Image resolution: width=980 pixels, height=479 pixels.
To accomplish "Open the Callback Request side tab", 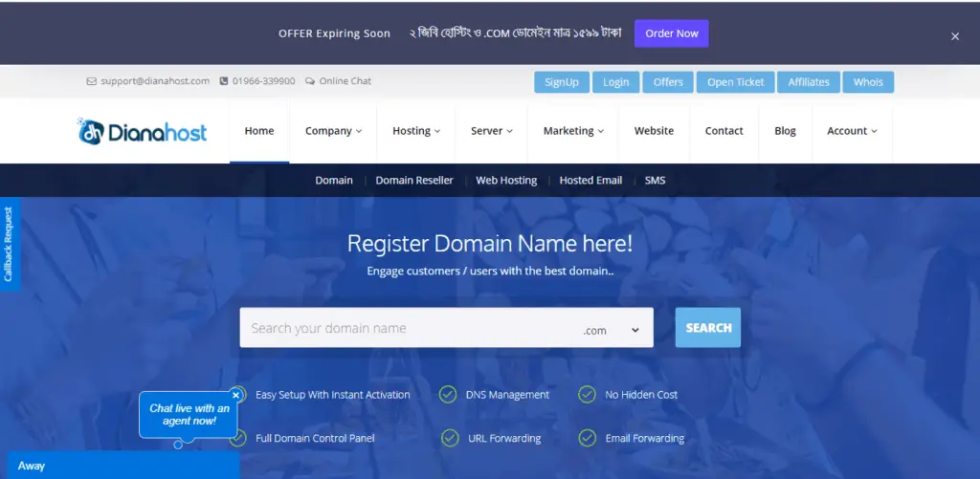I will click(10, 244).
